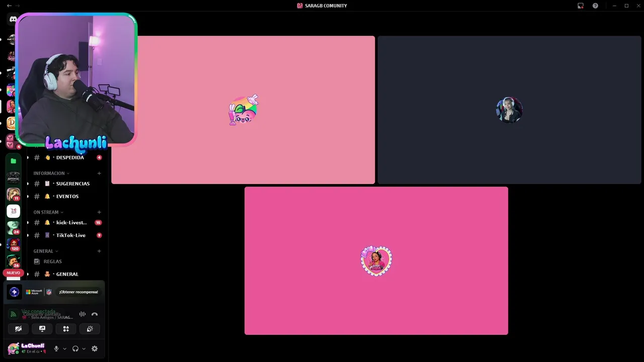The height and width of the screenshot is (362, 644).
Task: Create channel in ON STREAM category
Action: 99,212
